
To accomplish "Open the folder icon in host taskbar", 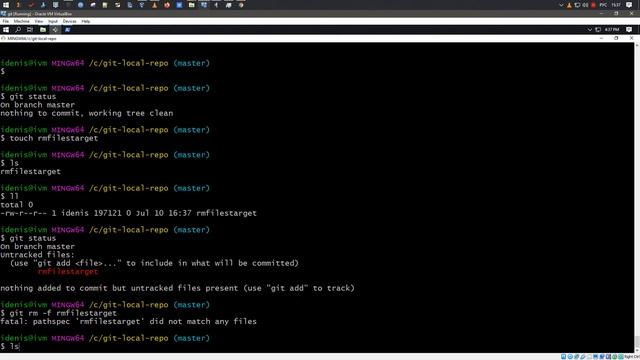I will click(x=191, y=5).
